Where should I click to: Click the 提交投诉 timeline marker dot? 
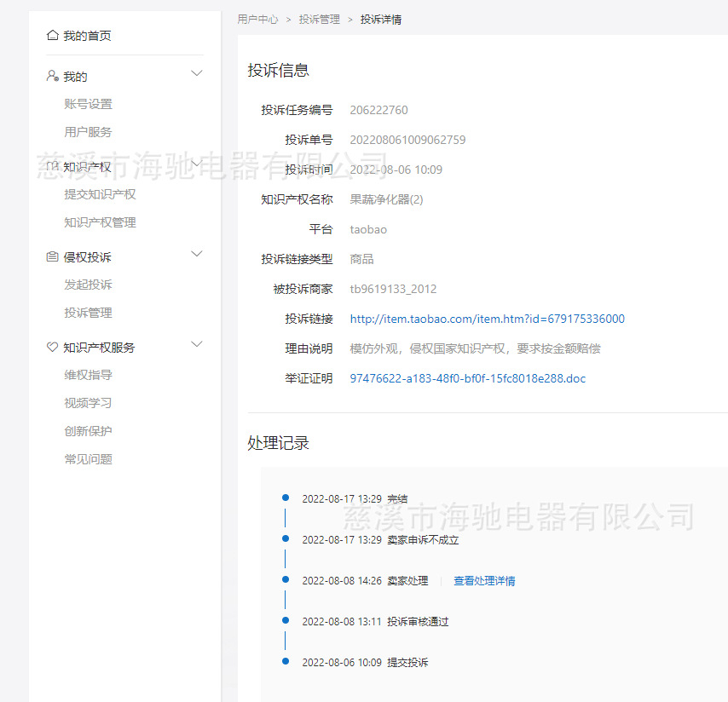[286, 661]
